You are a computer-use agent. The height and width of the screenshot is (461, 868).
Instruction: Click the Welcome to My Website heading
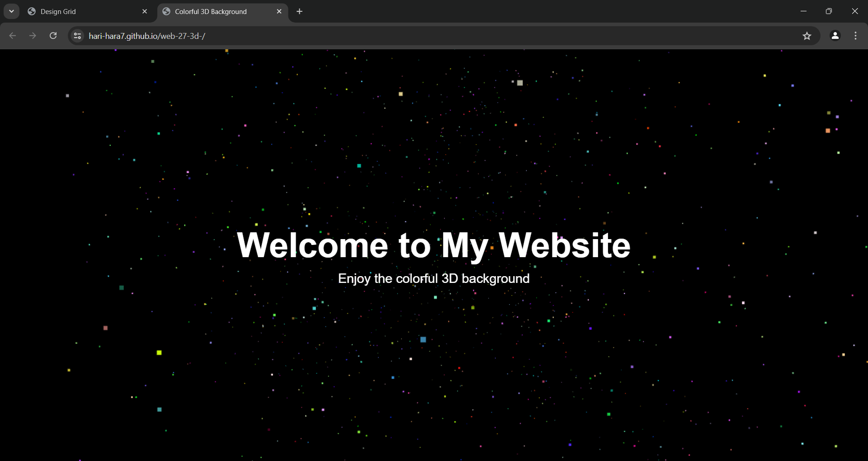tap(434, 245)
